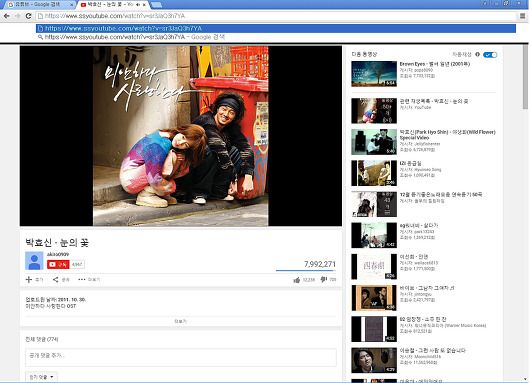This screenshot has width=530, height=383.
Task: Go back with the browser back arrow
Action: click(x=6, y=16)
